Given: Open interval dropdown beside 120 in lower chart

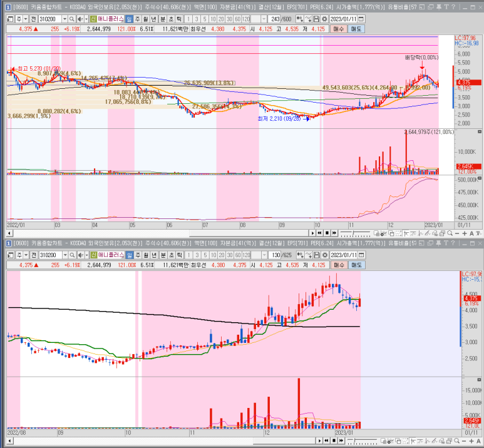Looking at the screenshot, I should pos(264,255).
